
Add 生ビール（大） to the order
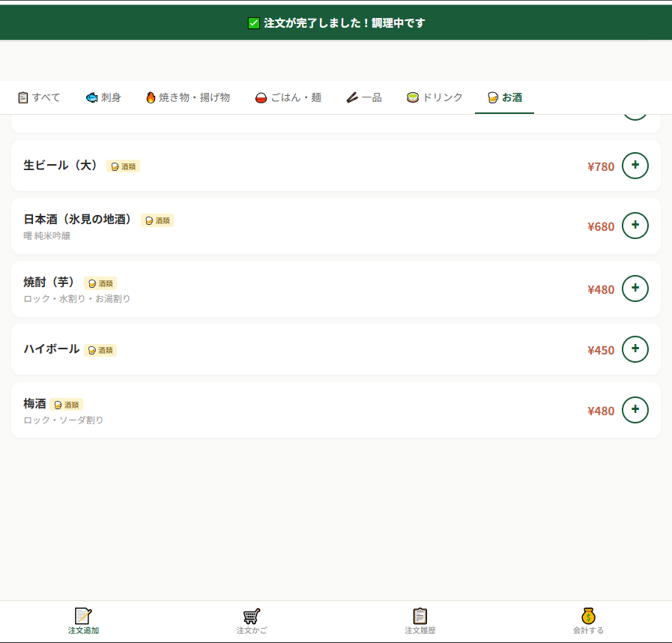coord(635,166)
